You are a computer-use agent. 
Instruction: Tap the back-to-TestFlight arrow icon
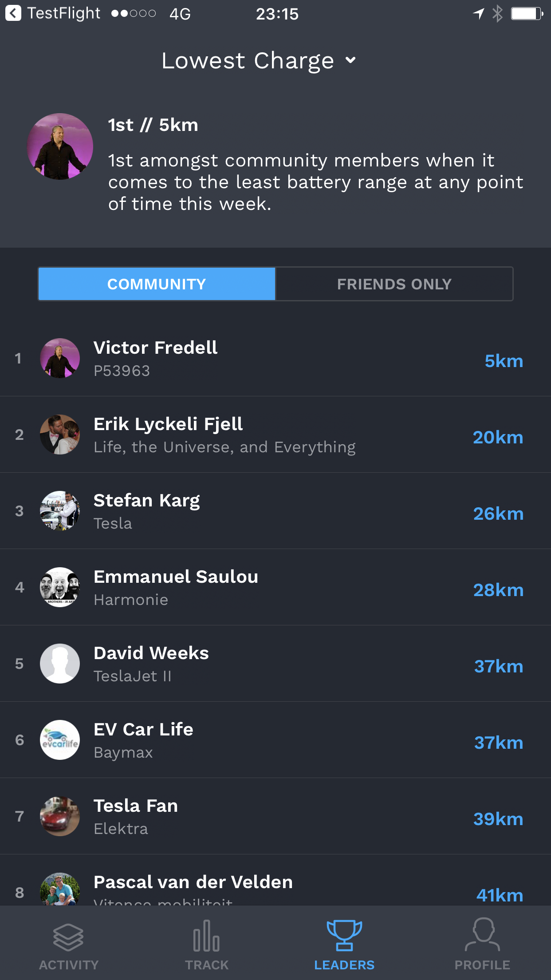pos(13,13)
